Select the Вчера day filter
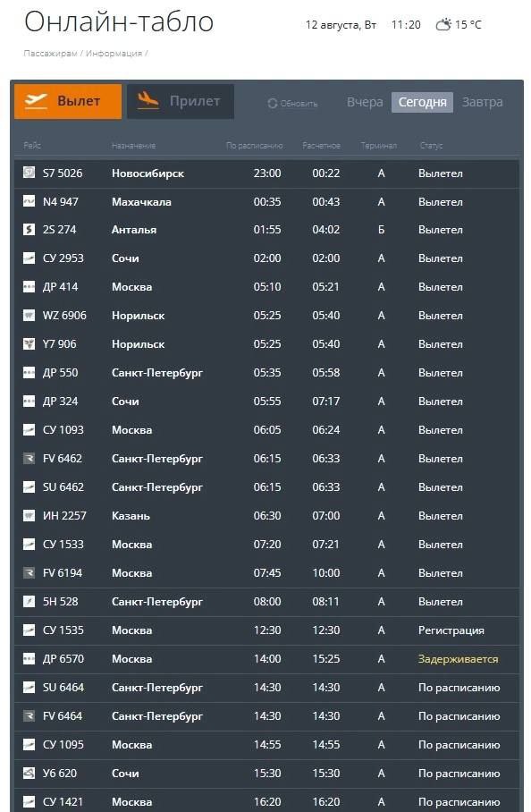The image size is (531, 812). (365, 102)
